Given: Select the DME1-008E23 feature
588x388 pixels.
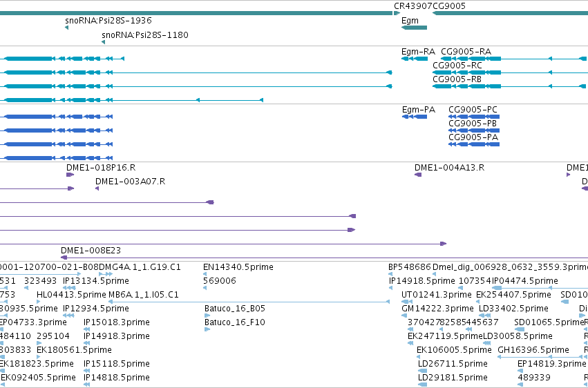Looking at the screenshot, I should pos(324,258).
